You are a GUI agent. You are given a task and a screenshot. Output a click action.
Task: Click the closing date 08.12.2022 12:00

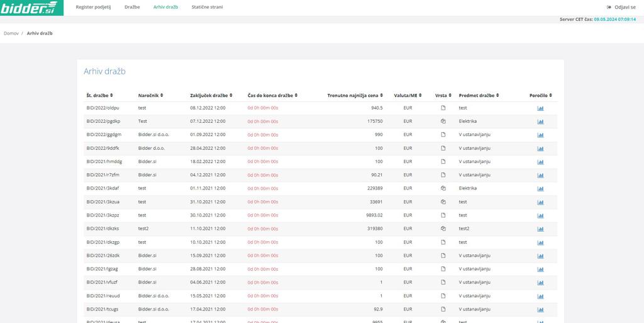[x=208, y=108]
